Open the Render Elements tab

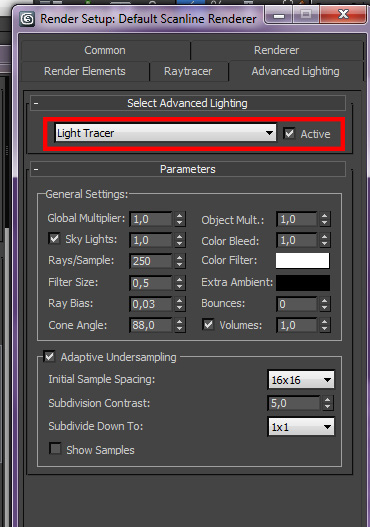tap(85, 71)
